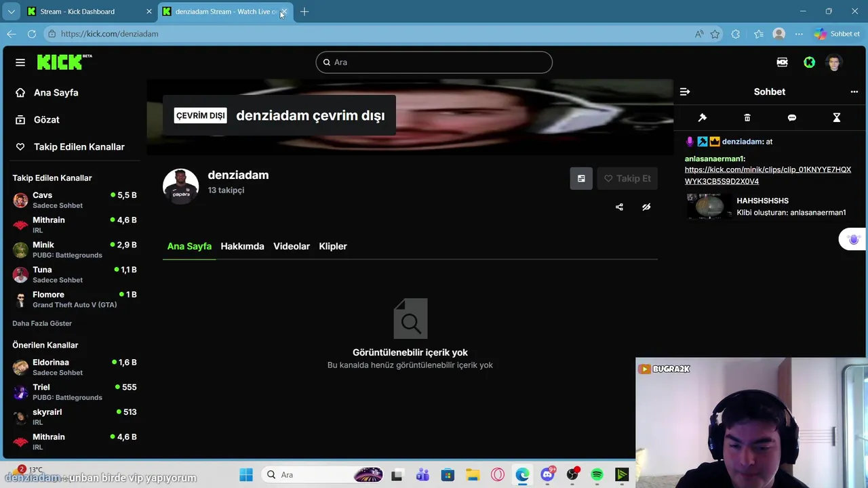Switch to Stream - Kick Dashboard tab
The height and width of the screenshot is (488, 868).
point(89,12)
